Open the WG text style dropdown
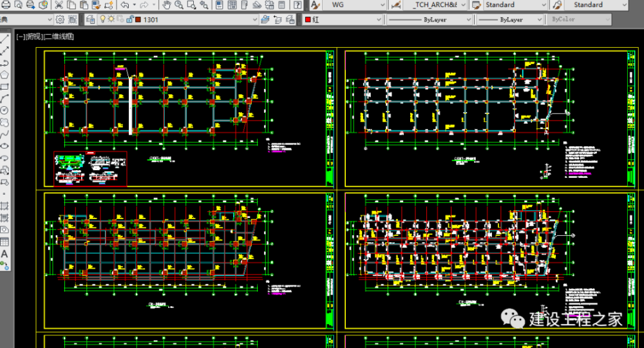Viewport: 644px width, 348px height. (x=354, y=5)
